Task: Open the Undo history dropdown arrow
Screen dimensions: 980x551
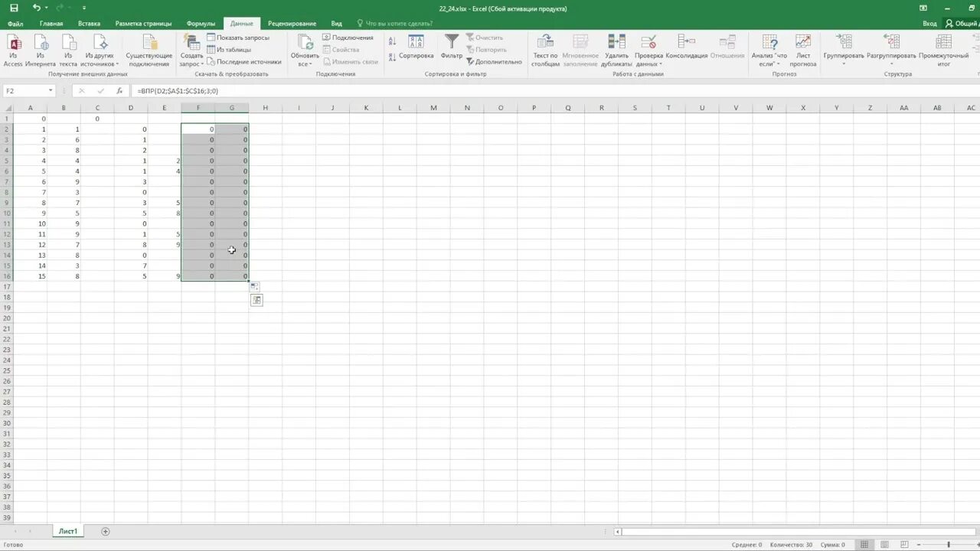Action: [x=47, y=8]
